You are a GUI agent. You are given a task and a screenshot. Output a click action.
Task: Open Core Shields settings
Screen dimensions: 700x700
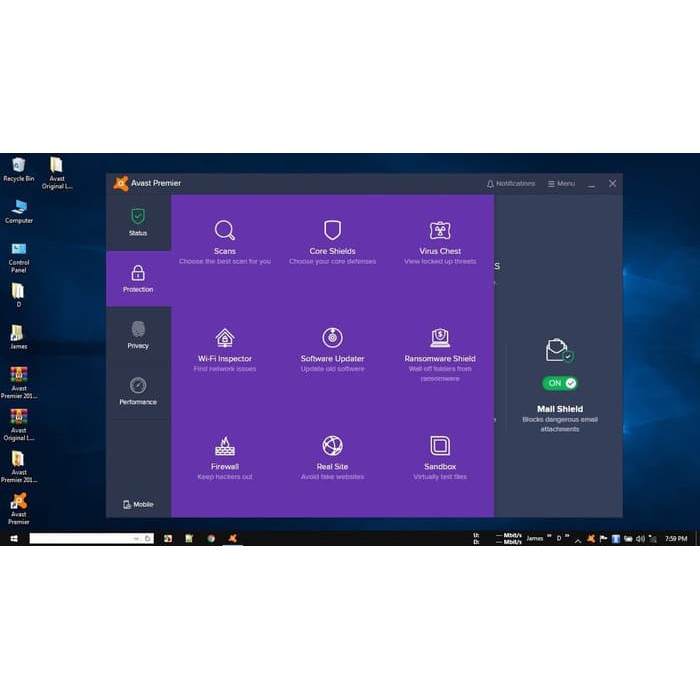(332, 242)
